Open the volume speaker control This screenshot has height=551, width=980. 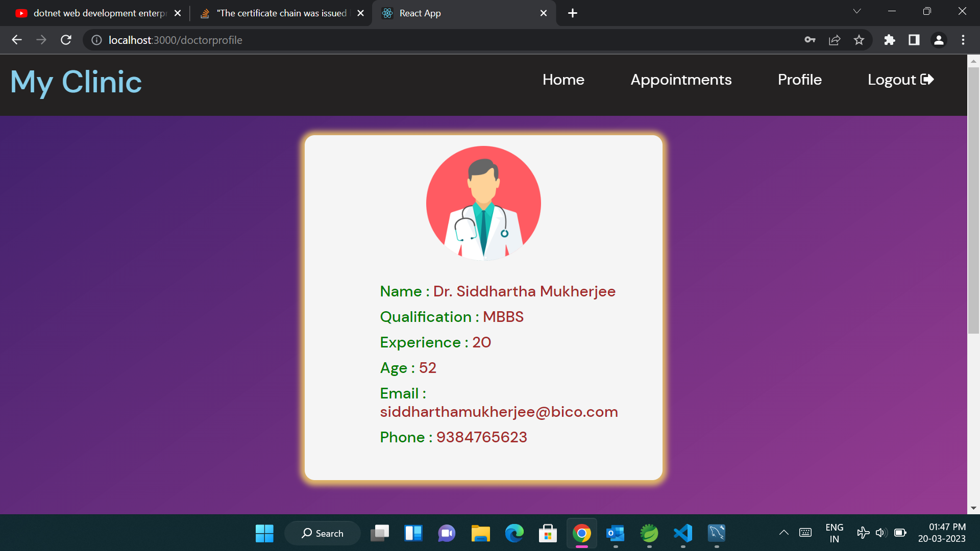[x=881, y=533]
